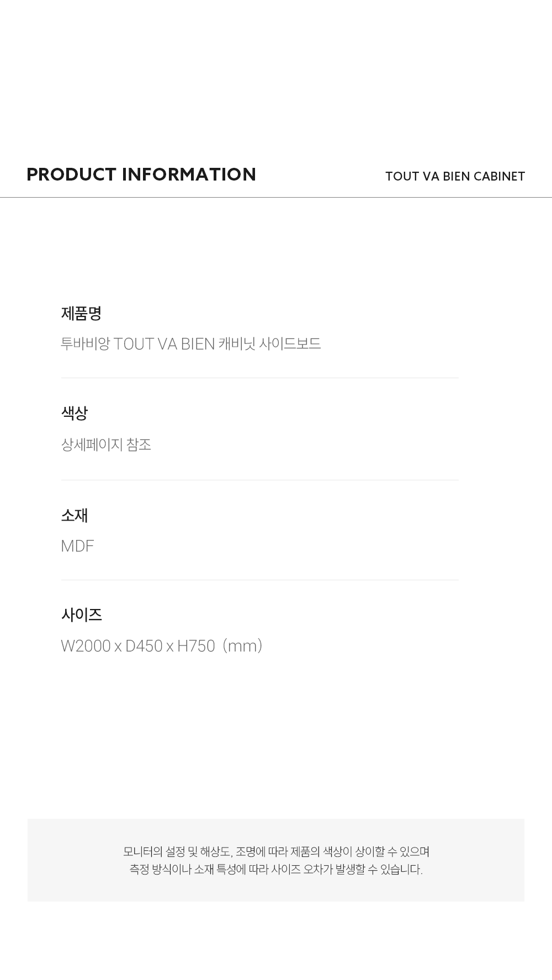This screenshot has height=980, width=552.
Task: Click the divider under 소재 section
Action: coord(259,580)
